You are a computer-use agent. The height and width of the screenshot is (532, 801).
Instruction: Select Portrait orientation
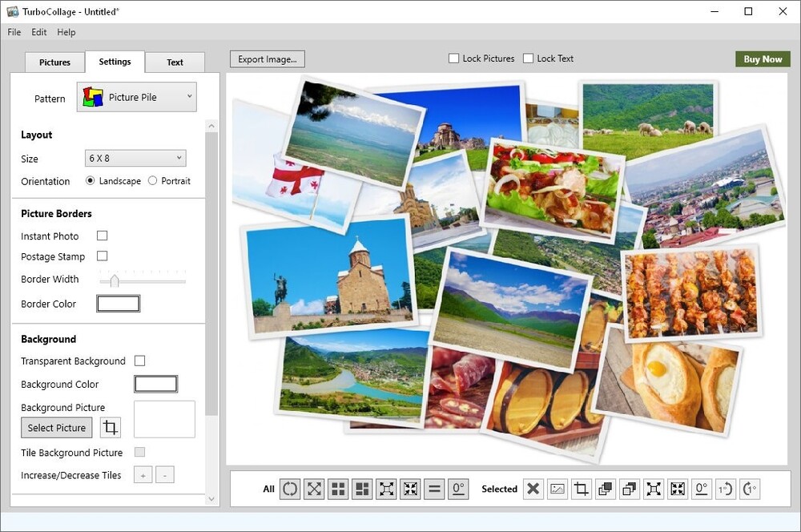[x=153, y=181]
